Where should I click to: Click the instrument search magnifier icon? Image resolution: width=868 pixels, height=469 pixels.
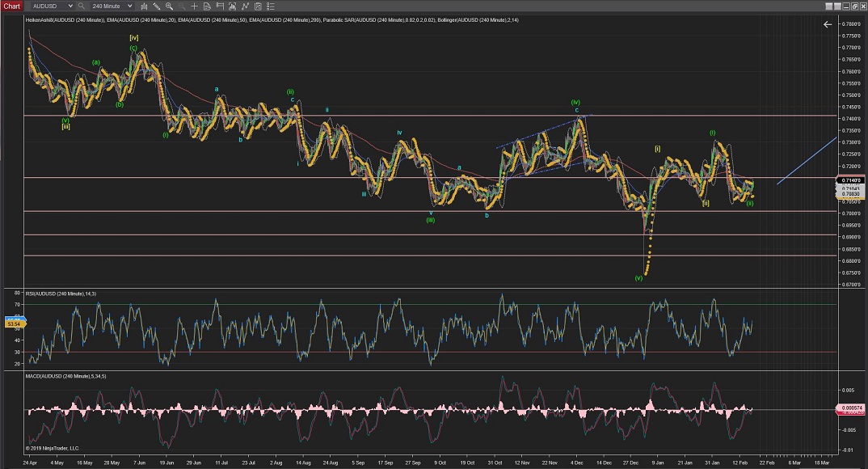pyautogui.click(x=82, y=6)
